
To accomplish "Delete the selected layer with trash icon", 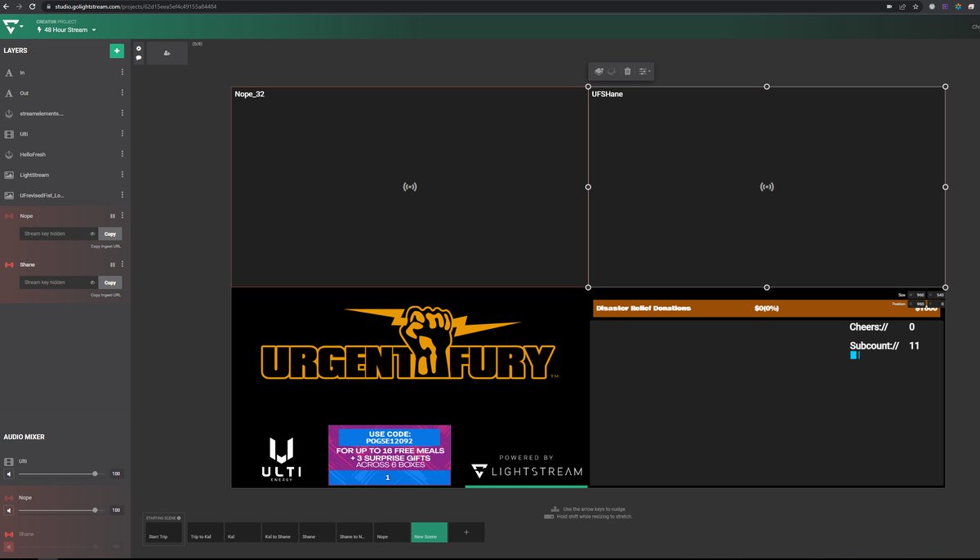I will click(x=627, y=72).
